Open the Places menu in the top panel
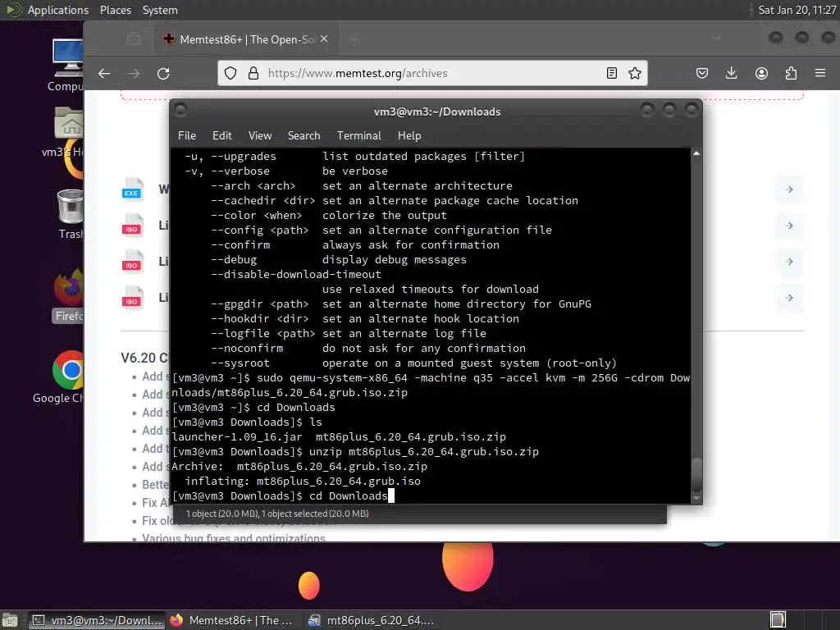 point(115,10)
